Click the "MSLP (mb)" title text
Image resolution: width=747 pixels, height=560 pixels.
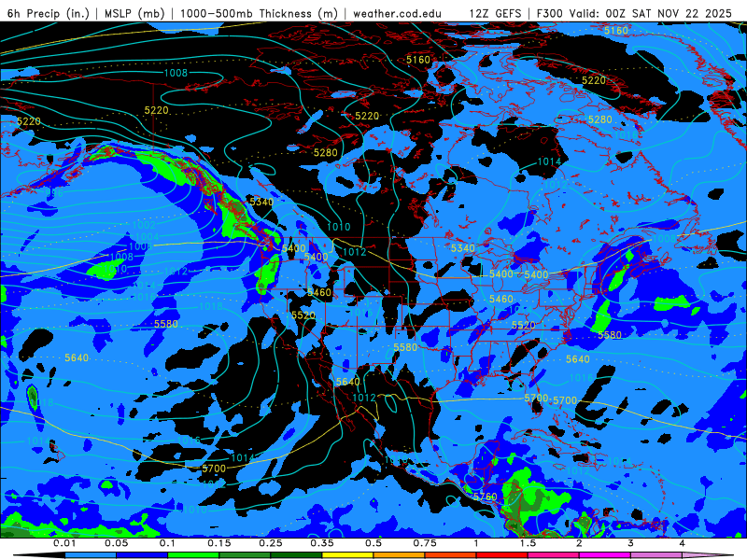134,13
